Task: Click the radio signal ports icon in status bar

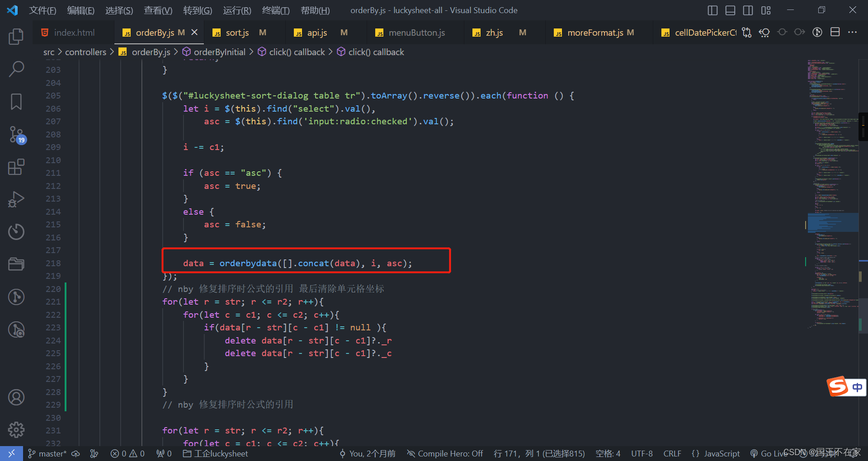Action: 164,453
